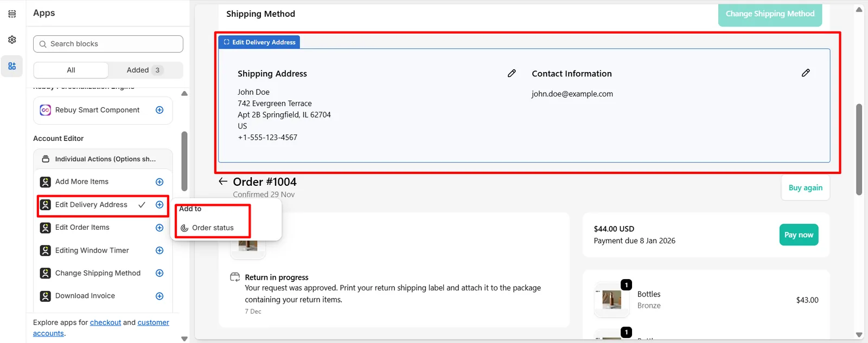868x343 pixels.
Task: Click the apps list scroll up arrow
Action: pyautogui.click(x=184, y=94)
